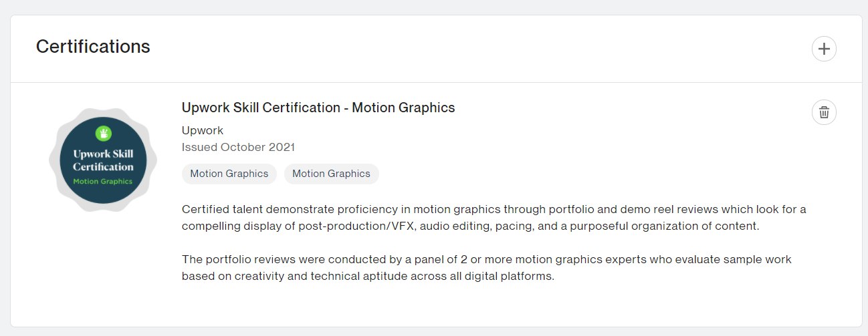
Task: Click the gray scalloped edge of the badge
Action: [55, 160]
